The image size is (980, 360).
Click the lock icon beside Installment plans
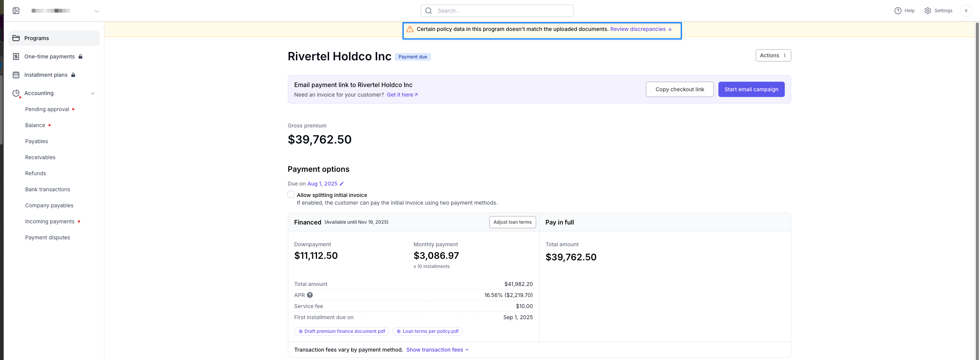tap(73, 75)
